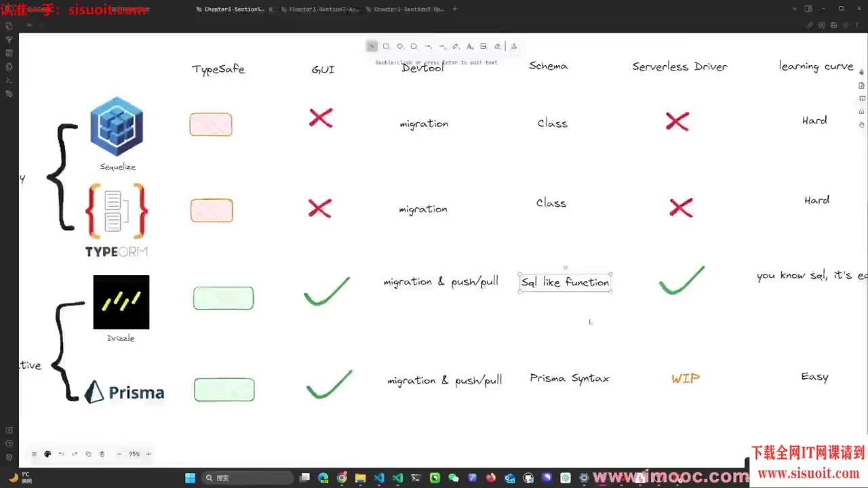Open blue Visual Studio Code from taskbar

pyautogui.click(x=379, y=478)
